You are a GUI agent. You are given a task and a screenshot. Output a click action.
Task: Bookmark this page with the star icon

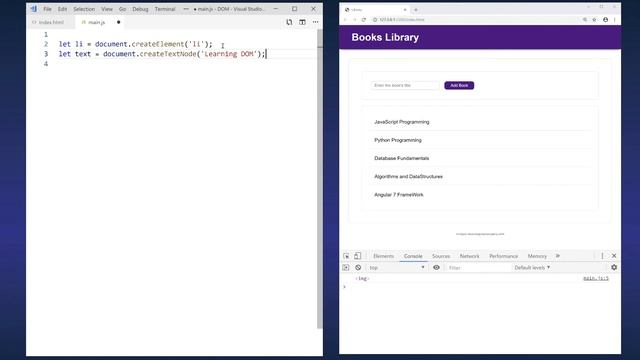click(x=594, y=20)
